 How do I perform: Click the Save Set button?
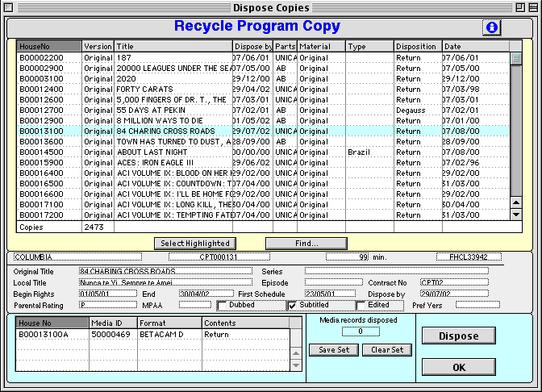coord(334,350)
